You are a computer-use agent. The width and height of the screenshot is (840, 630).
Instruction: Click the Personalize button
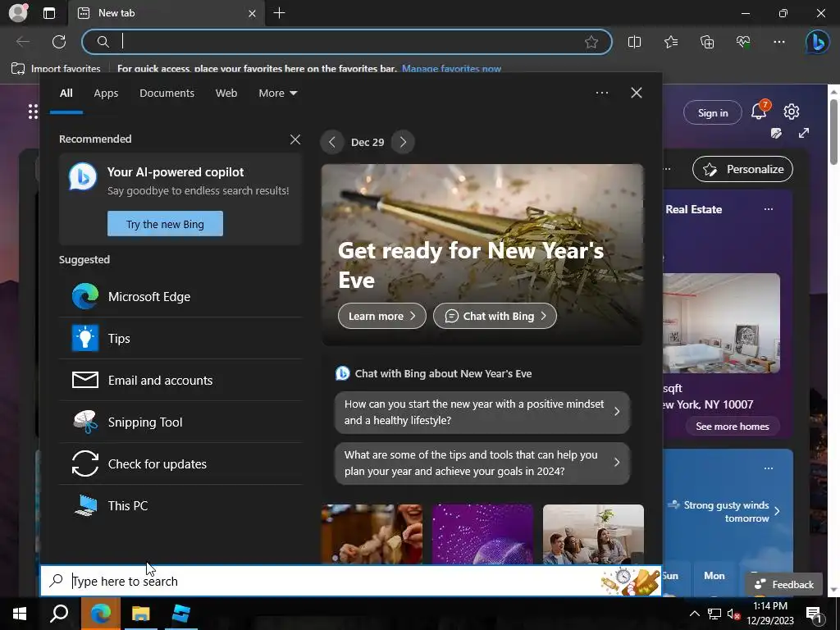(x=742, y=169)
